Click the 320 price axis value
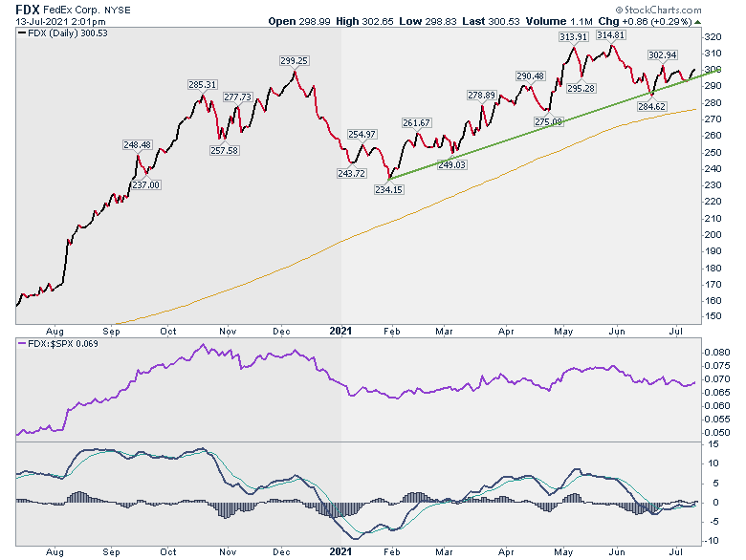 [x=713, y=37]
